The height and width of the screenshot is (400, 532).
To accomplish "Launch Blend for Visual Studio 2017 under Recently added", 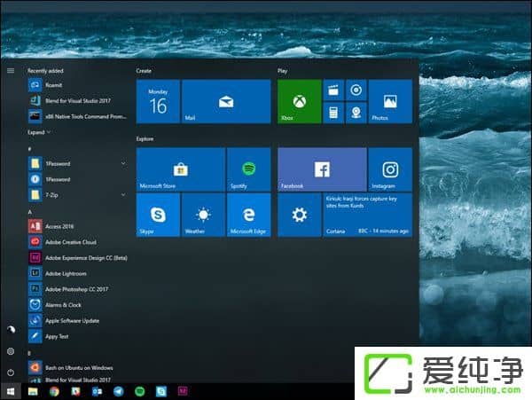I will [77, 101].
